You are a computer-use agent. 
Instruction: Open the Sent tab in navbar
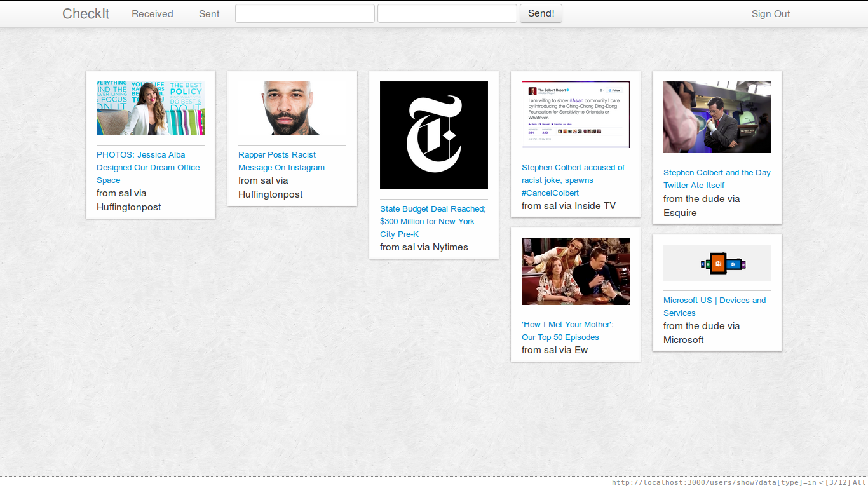coord(209,14)
